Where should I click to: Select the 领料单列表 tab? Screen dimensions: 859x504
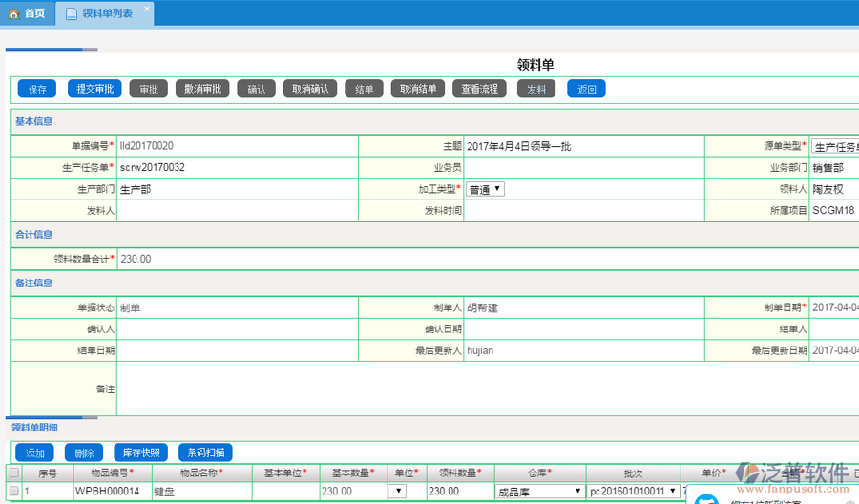point(106,12)
